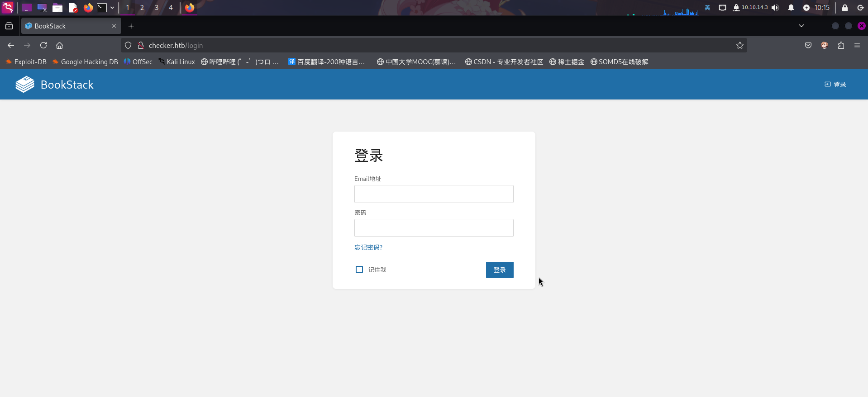The width and height of the screenshot is (868, 397).
Task: Click the Firefox View icon by the tabs
Action: [x=9, y=26]
